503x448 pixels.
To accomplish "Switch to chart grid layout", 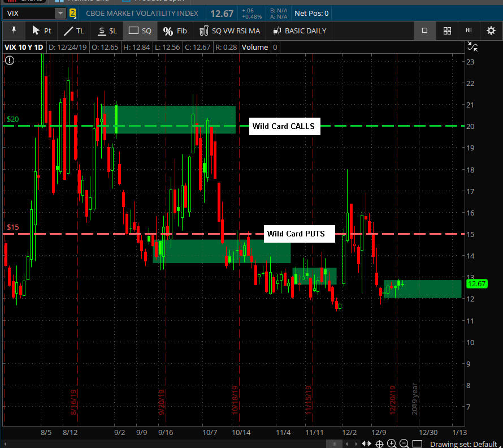I will pos(447,31).
